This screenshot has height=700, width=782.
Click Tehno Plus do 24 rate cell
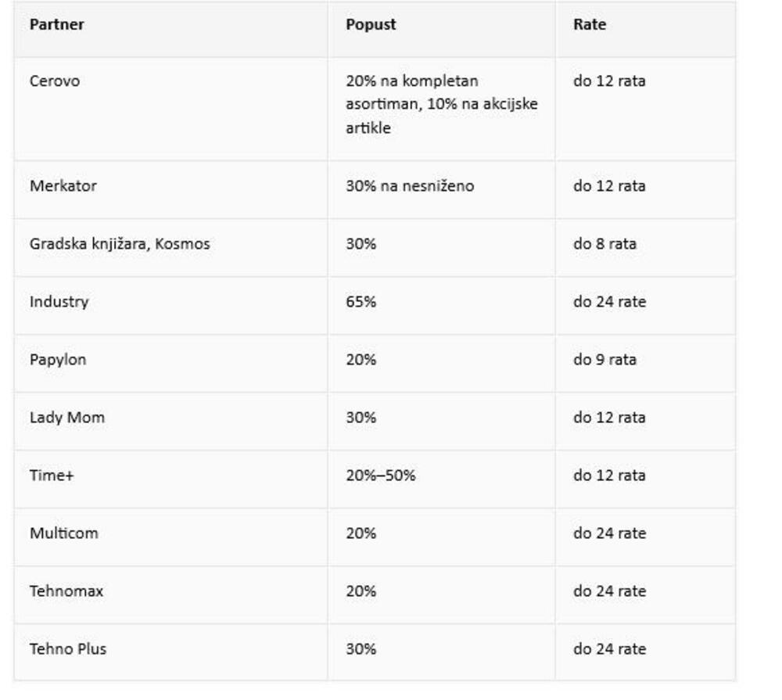609,649
